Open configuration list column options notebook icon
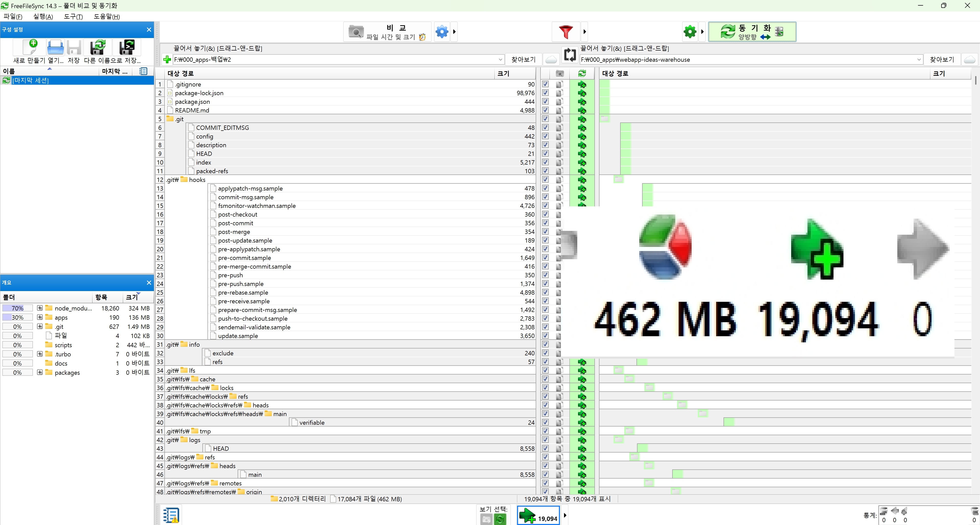The width and height of the screenshot is (980, 525). pos(143,71)
